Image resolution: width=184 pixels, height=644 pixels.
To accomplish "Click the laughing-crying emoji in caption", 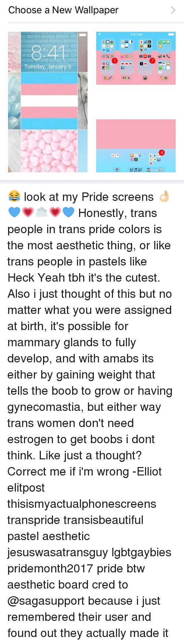I will pos(14,197).
